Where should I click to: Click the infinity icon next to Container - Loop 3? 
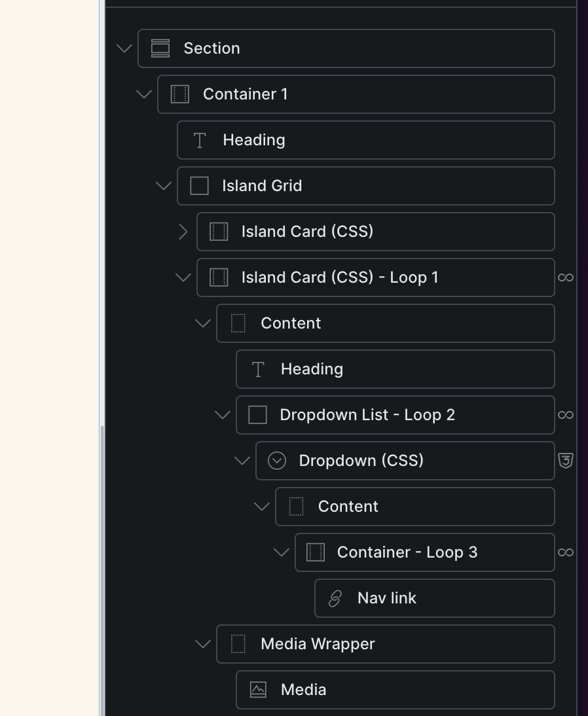click(x=566, y=552)
